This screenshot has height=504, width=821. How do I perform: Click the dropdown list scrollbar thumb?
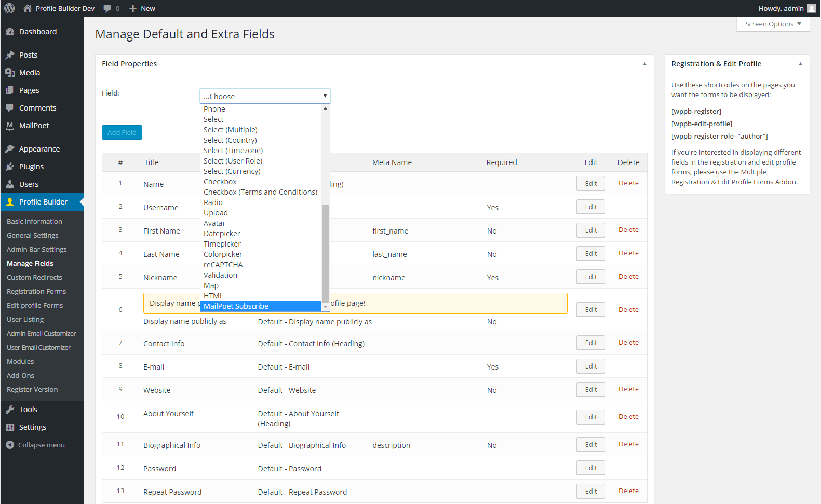[326, 253]
